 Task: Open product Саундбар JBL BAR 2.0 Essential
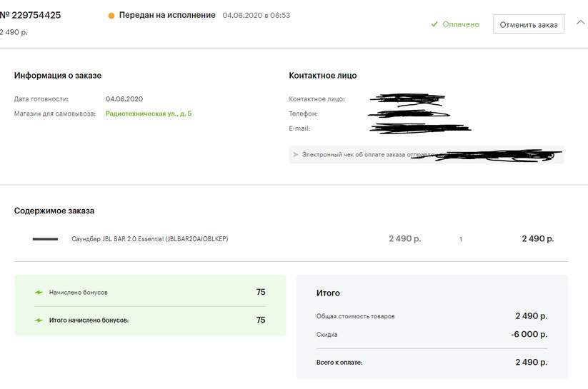click(149, 238)
